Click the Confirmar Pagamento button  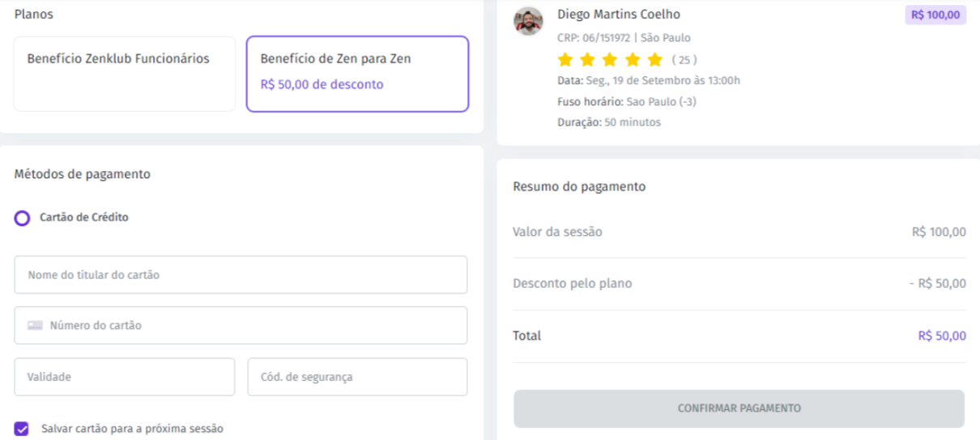739,408
